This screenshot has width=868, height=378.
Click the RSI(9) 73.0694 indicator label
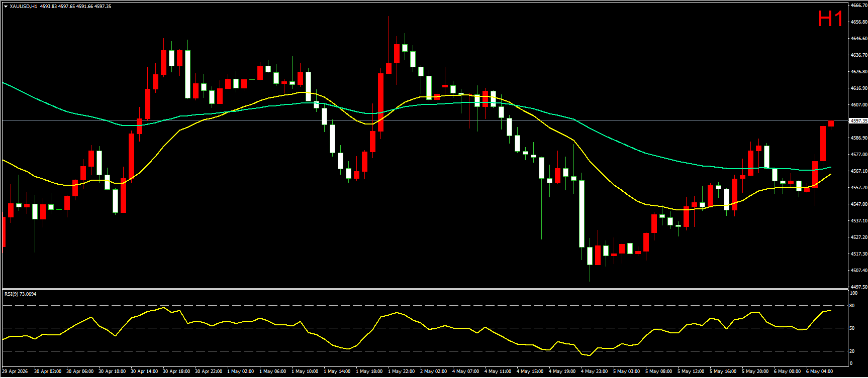21,294
